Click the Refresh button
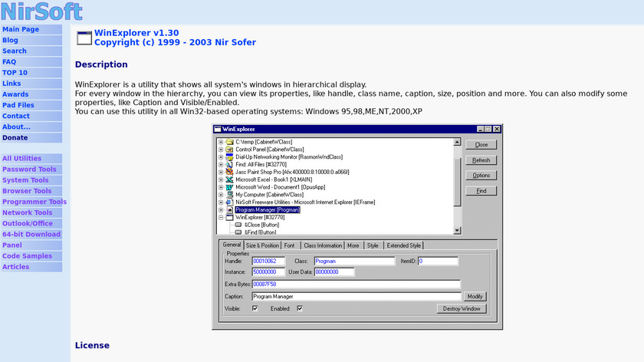Screen dimensions: 644x362 coord(481,160)
